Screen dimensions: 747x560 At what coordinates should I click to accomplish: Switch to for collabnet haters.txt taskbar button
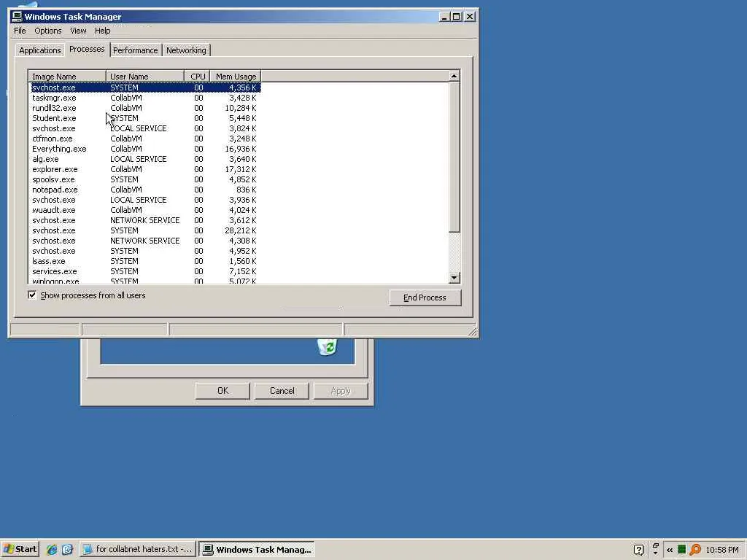pyautogui.click(x=138, y=550)
